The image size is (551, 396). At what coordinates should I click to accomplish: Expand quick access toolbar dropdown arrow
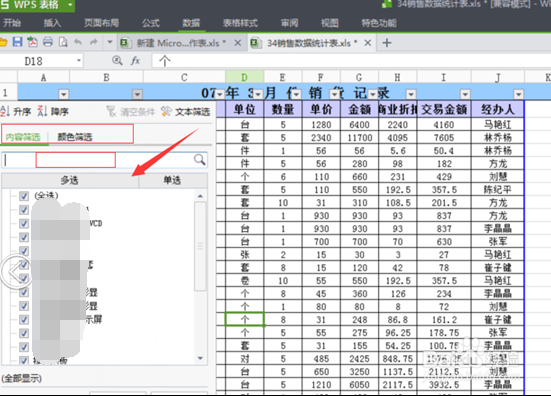(x=110, y=42)
